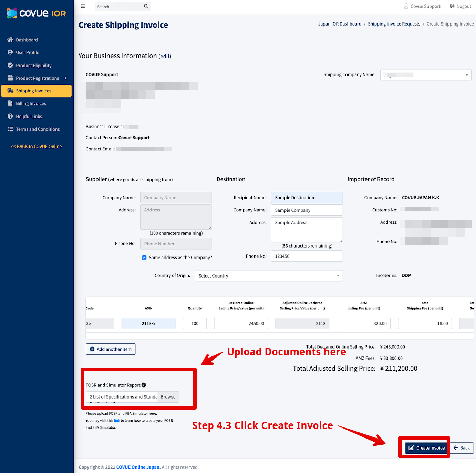Click the FOSR info tooltip icon
Screen dimensions: 476x473
[144, 385]
